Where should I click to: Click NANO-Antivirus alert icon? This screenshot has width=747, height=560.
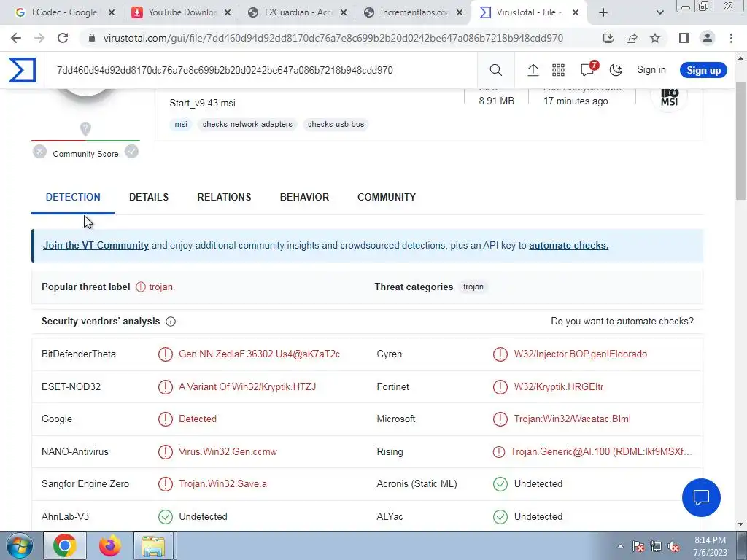point(166,451)
